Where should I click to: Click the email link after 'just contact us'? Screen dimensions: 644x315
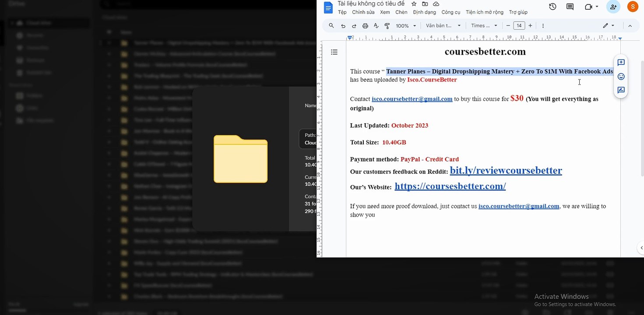pos(519,206)
